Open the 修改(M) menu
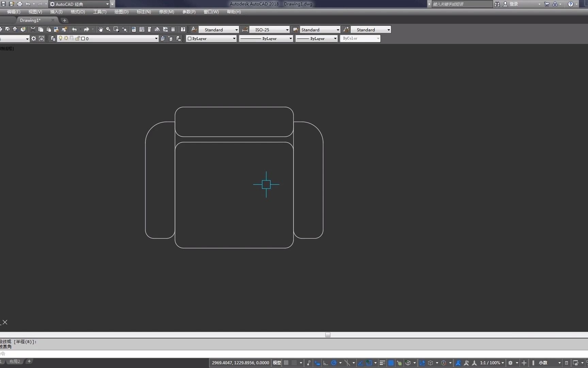 (x=167, y=12)
